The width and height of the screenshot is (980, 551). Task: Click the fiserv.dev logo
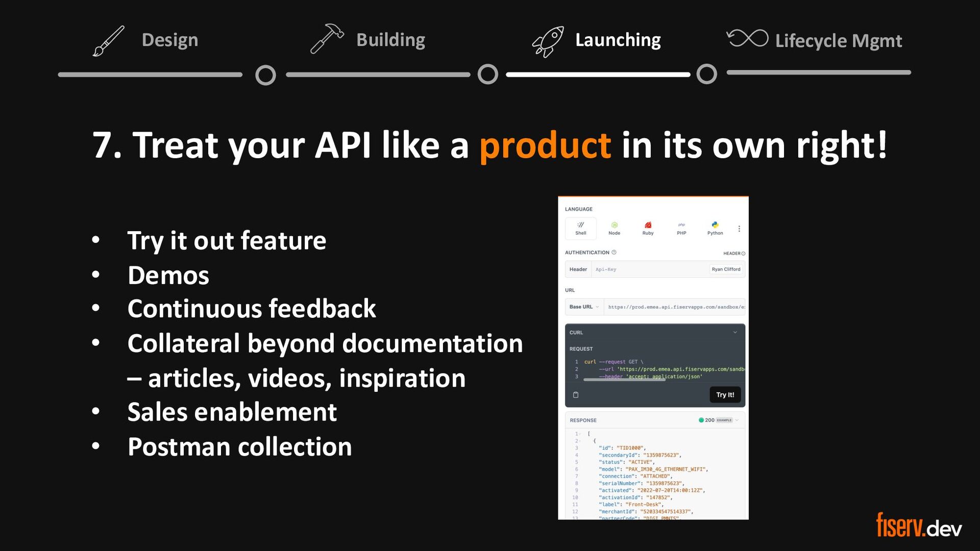point(919,525)
